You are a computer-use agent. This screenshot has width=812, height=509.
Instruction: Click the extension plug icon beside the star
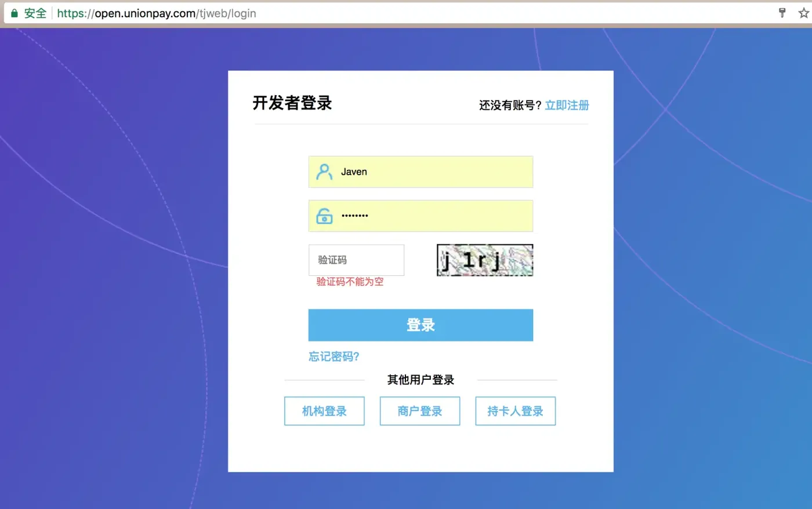pos(782,12)
